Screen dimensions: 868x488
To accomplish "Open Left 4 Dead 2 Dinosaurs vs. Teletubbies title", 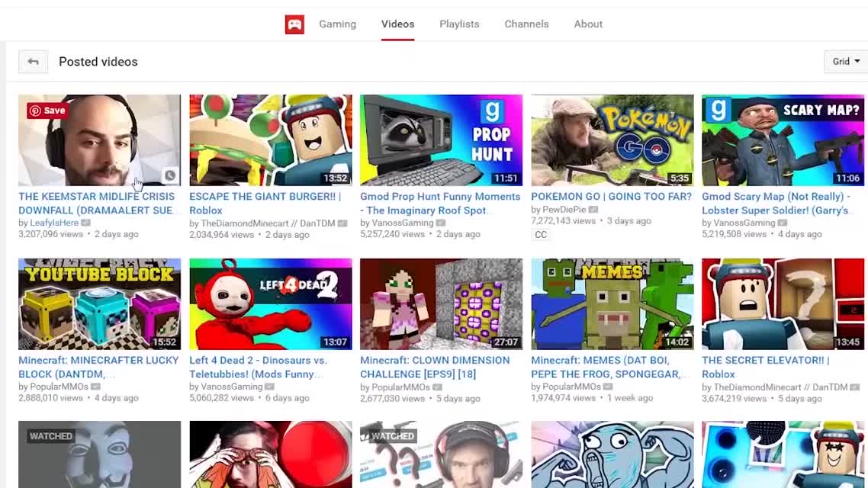I will click(258, 367).
